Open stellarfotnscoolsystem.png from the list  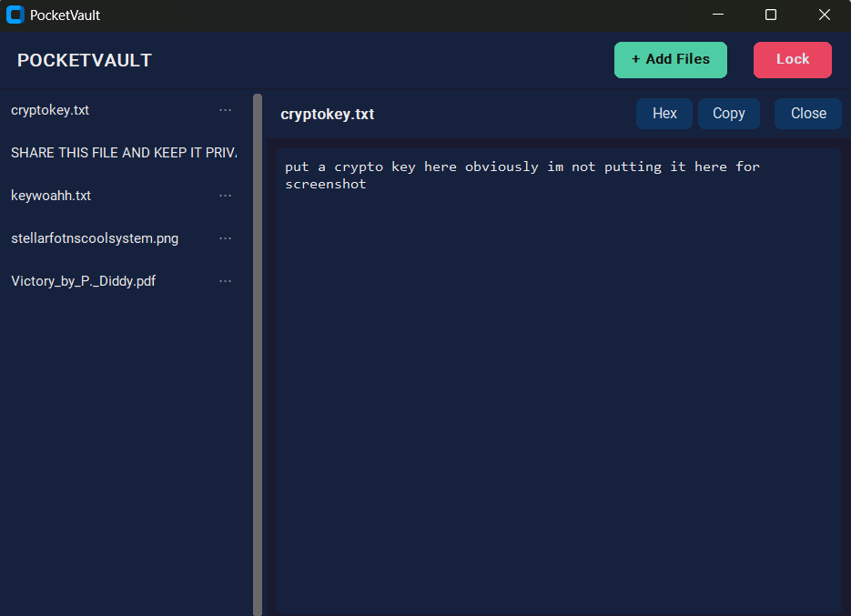point(95,238)
